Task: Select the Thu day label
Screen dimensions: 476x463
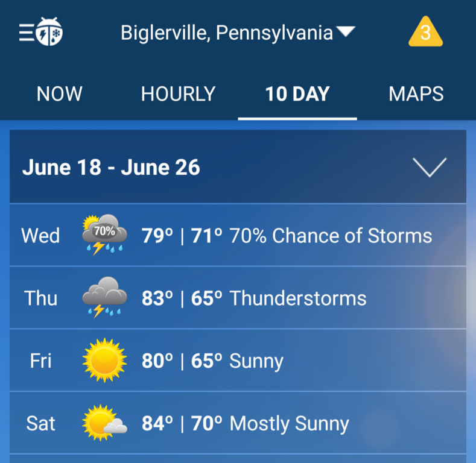Action: click(40, 298)
